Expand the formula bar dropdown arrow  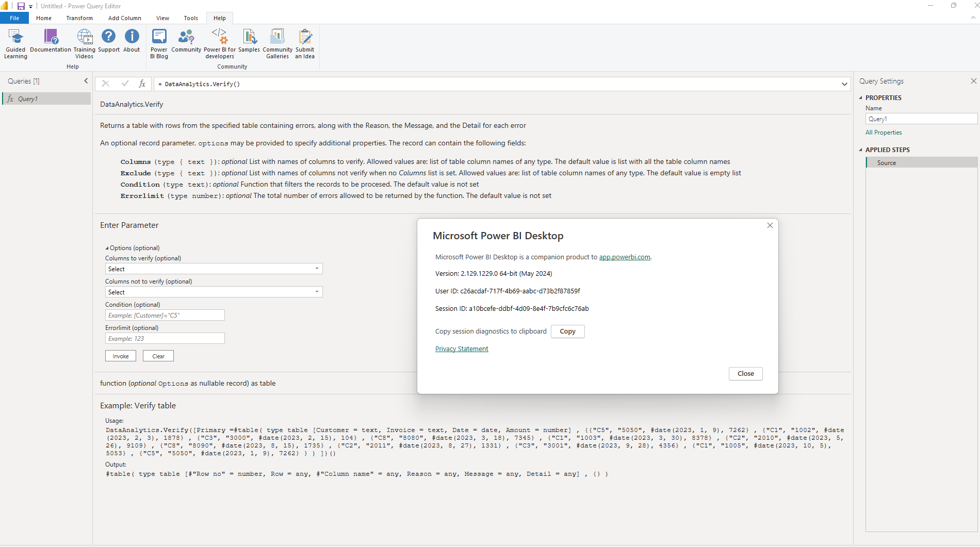[x=844, y=84]
